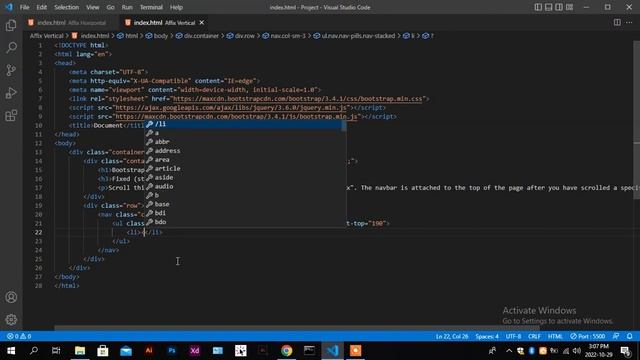Choose the article suggestion
This screenshot has width=640, height=360.
(246, 169)
